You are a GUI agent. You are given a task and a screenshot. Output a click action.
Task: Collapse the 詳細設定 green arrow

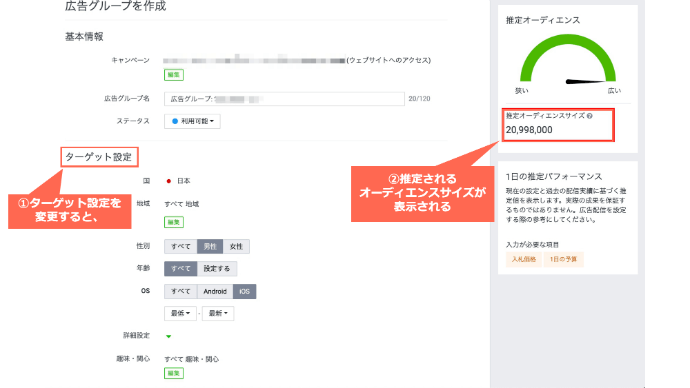coord(169,337)
